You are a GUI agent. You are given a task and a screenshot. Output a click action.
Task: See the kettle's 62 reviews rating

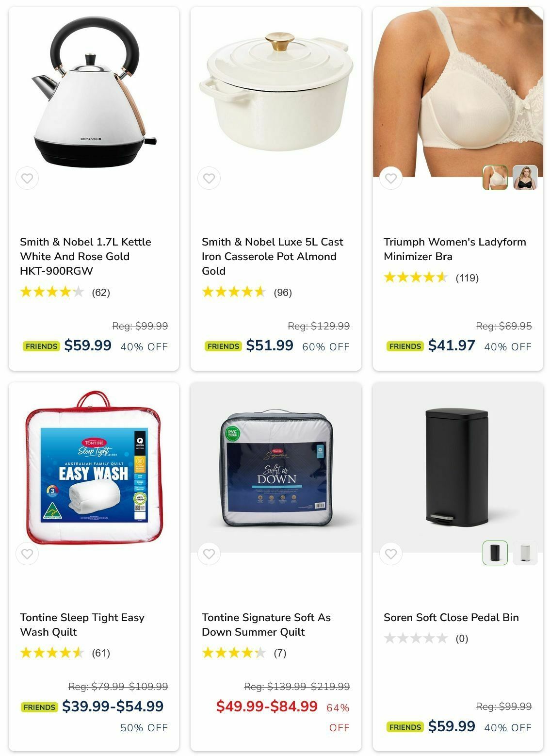pyautogui.click(x=65, y=292)
